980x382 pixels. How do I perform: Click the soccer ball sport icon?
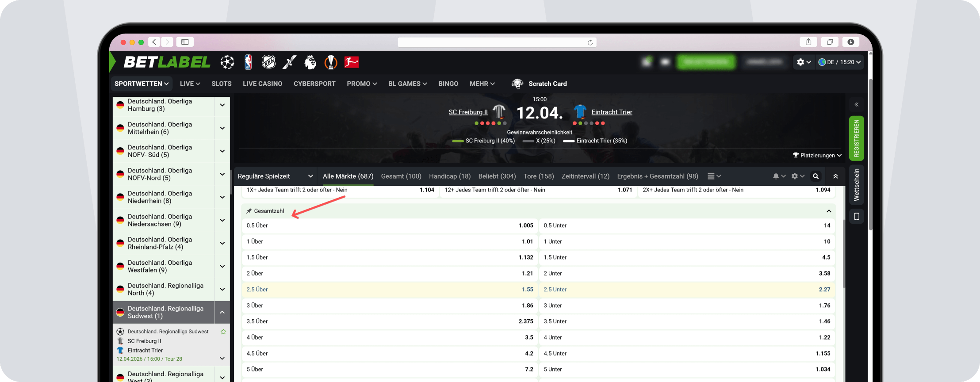point(227,62)
